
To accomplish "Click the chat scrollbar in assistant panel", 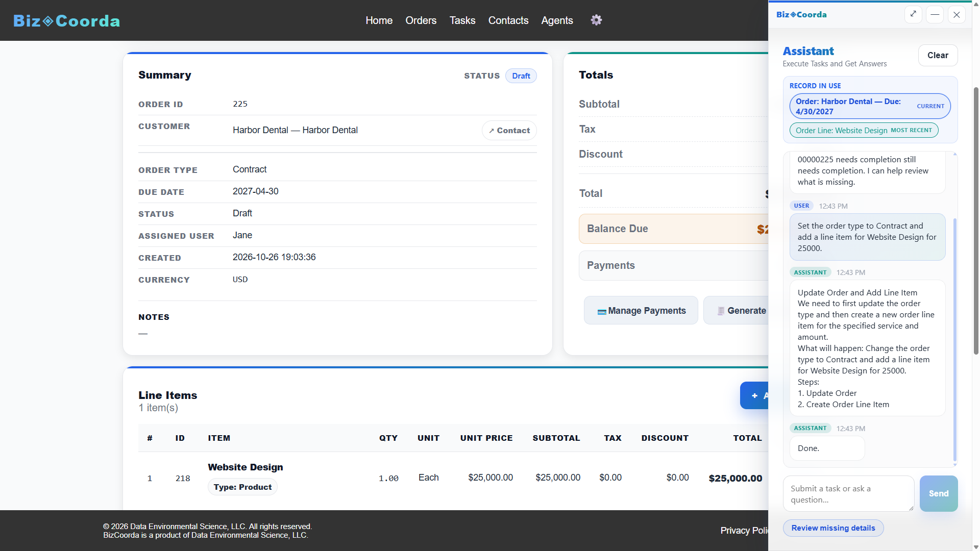I will [x=954, y=339].
